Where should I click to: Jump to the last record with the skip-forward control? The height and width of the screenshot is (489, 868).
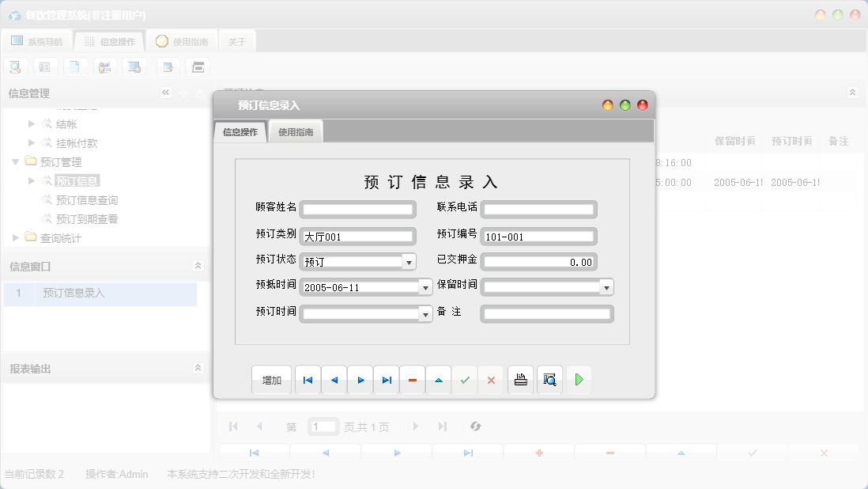[387, 380]
